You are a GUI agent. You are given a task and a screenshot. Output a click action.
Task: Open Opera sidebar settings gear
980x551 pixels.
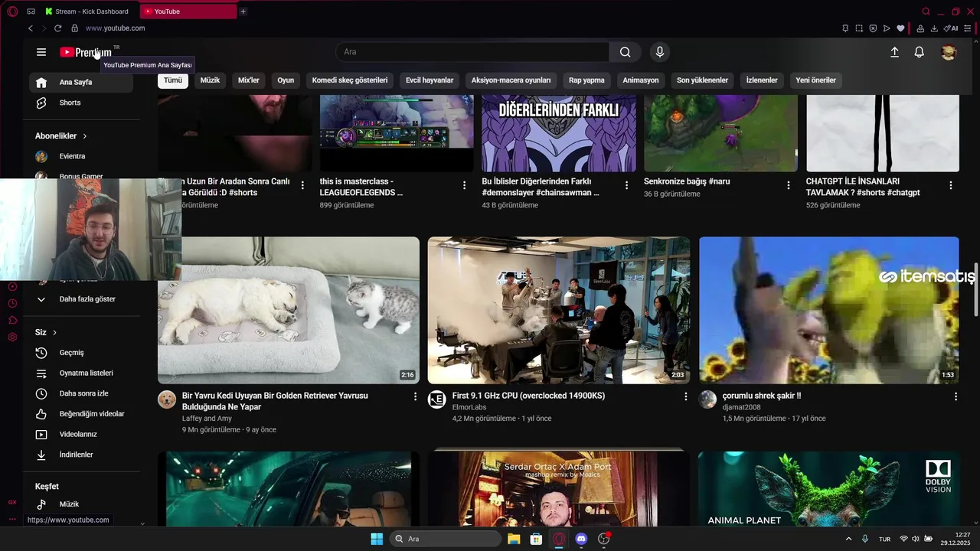(x=12, y=337)
